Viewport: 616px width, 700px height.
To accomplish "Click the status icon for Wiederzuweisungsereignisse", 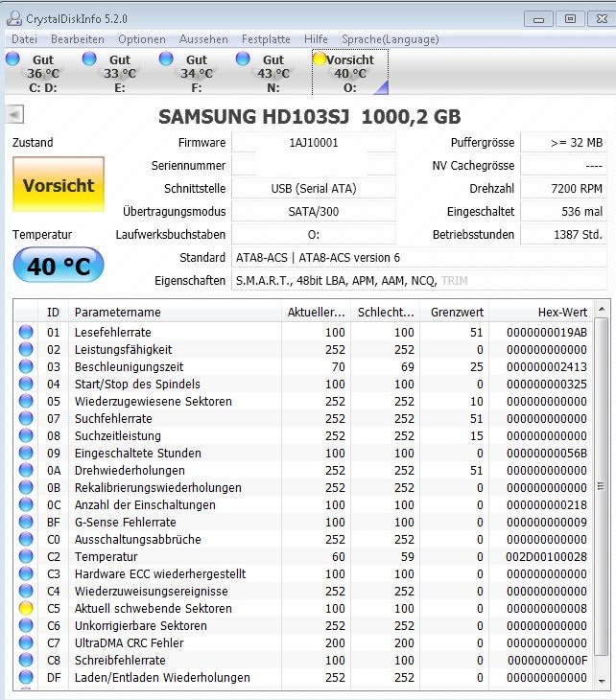I will pos(26,591).
